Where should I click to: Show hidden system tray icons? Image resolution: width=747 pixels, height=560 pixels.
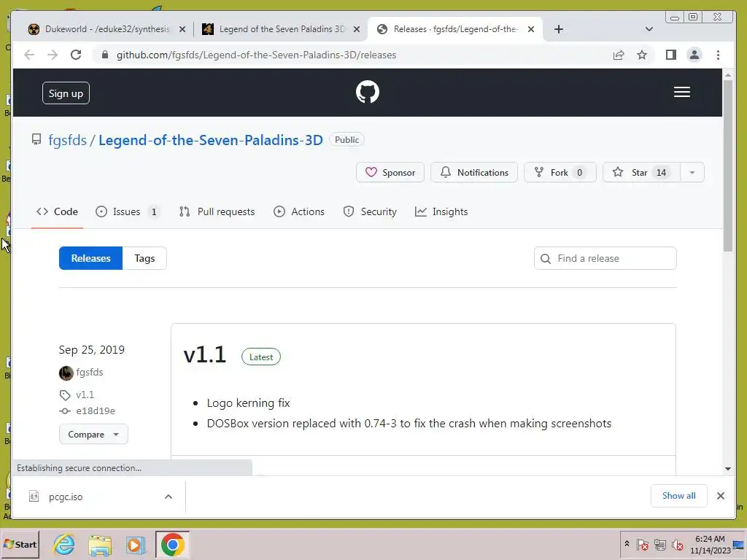627,544
